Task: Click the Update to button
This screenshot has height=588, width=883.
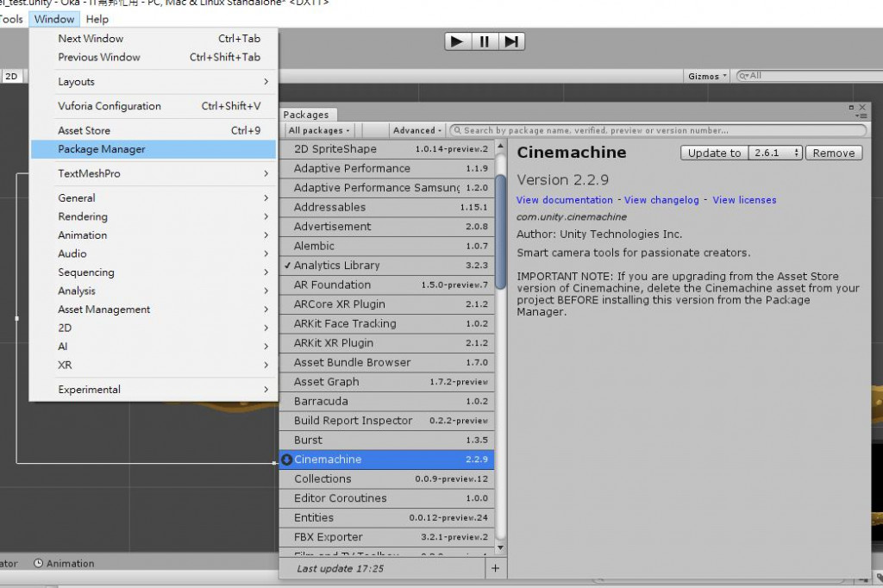Action: tap(714, 153)
